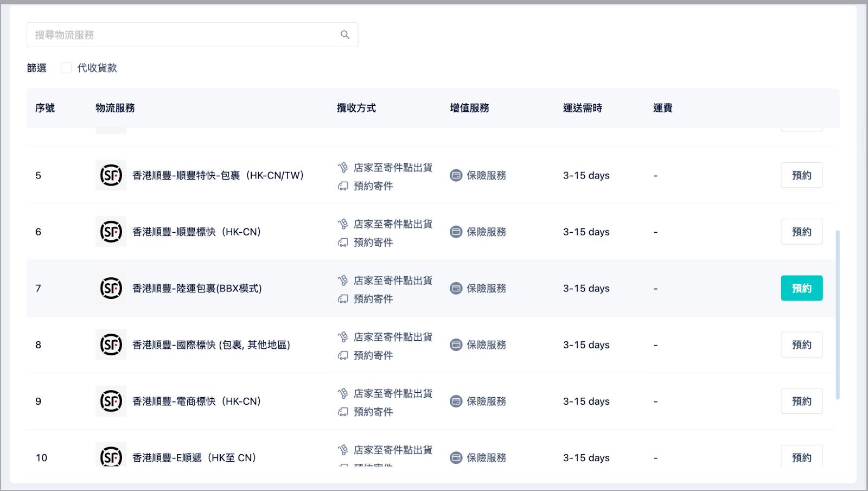Viewport: 868px width, 491px height.
Task: Click 預約 button for 順豐標快 (HK-CN) row
Action: [802, 232]
